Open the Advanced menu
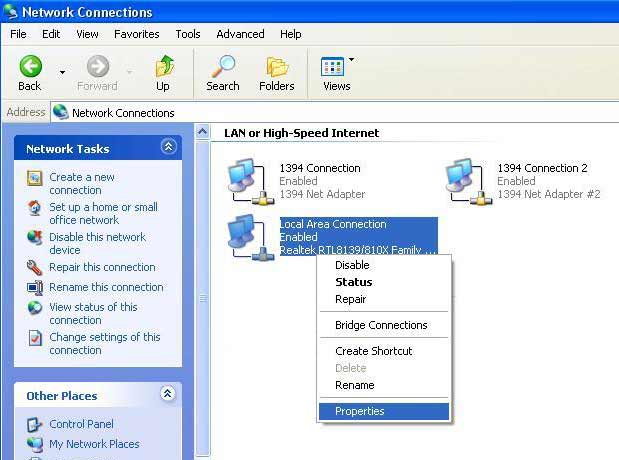The image size is (619, 460). coord(240,34)
